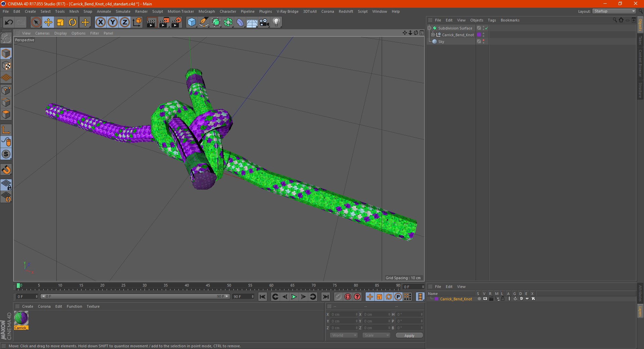Open the Layout dropdown set to Startup

614,11
